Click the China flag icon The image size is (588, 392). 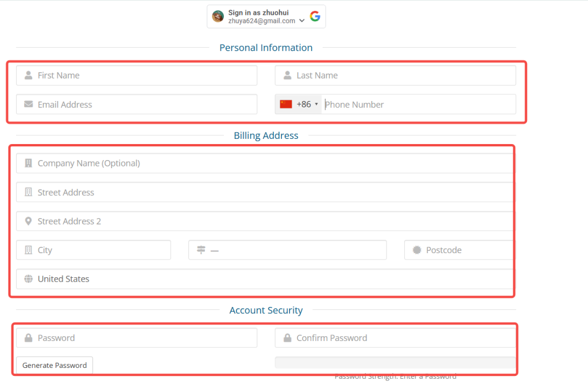(x=286, y=104)
